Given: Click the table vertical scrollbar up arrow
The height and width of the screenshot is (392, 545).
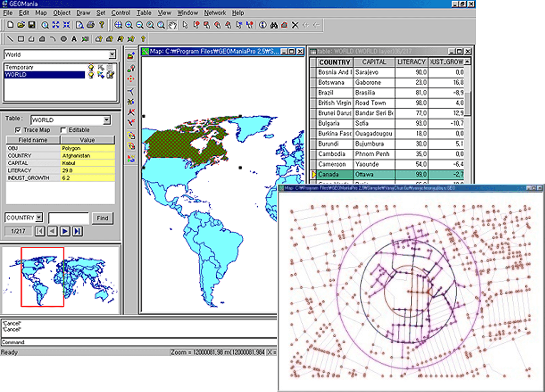Looking at the screenshot, I should (468, 61).
